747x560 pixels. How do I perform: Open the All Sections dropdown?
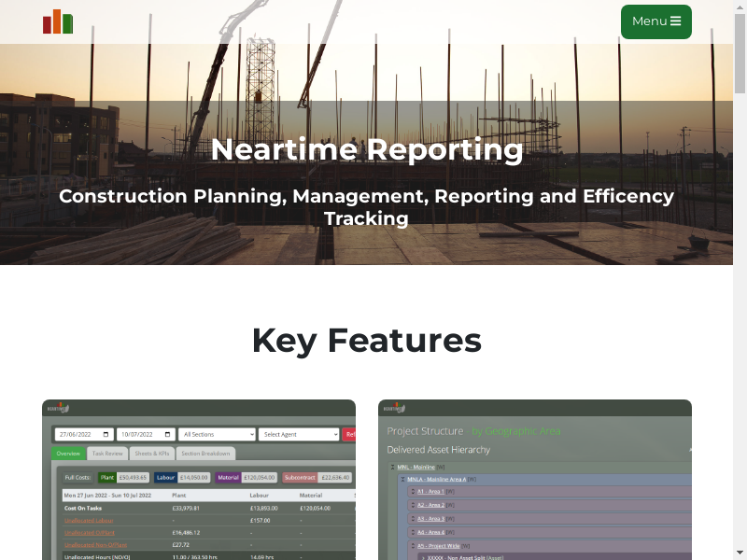(217, 434)
